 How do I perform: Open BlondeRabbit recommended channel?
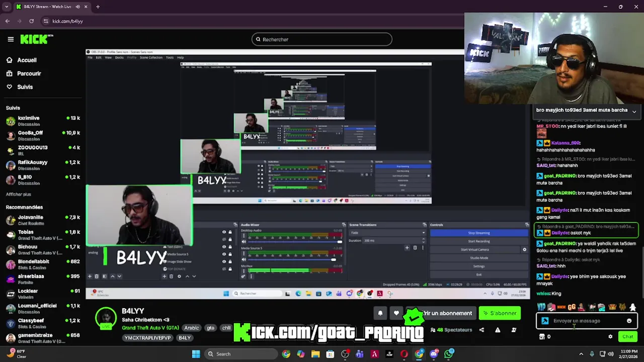pyautogui.click(x=43, y=264)
